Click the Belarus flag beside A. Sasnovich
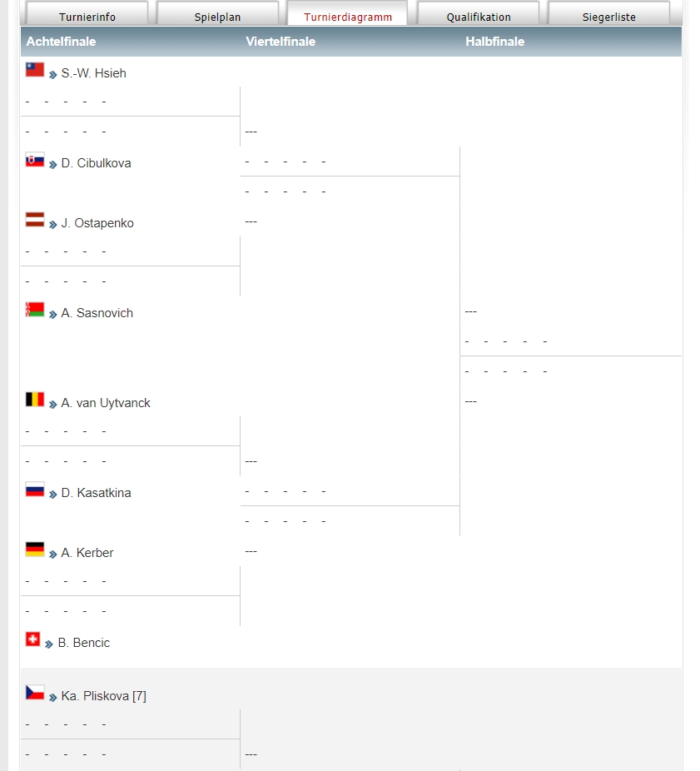The image size is (700, 771). click(x=34, y=310)
